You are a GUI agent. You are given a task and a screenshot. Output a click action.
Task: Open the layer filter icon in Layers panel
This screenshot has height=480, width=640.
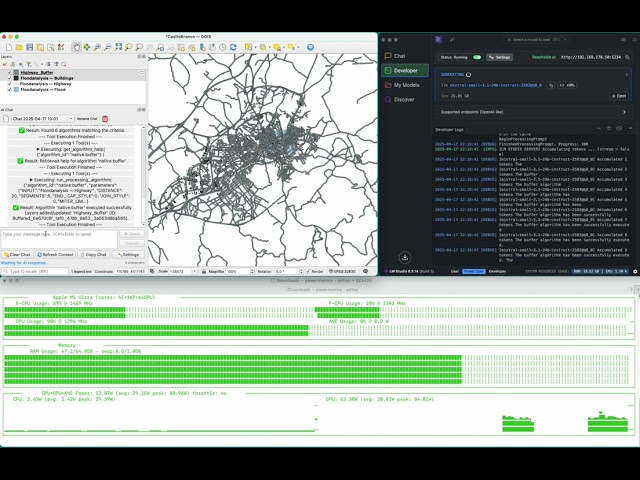click(29, 64)
